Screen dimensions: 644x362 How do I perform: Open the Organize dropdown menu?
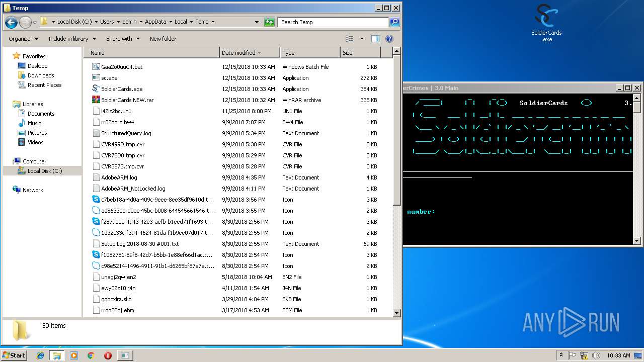click(x=23, y=39)
